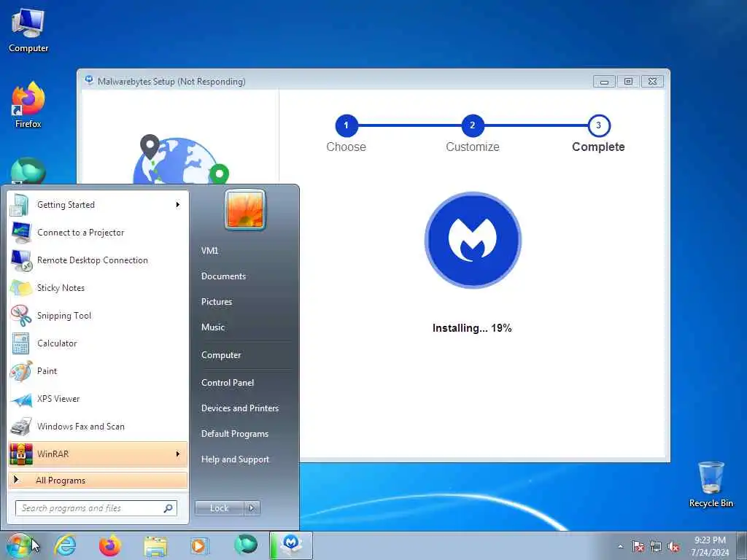Open the Computer desktop icon
This screenshot has height=560, width=747.
(28, 31)
